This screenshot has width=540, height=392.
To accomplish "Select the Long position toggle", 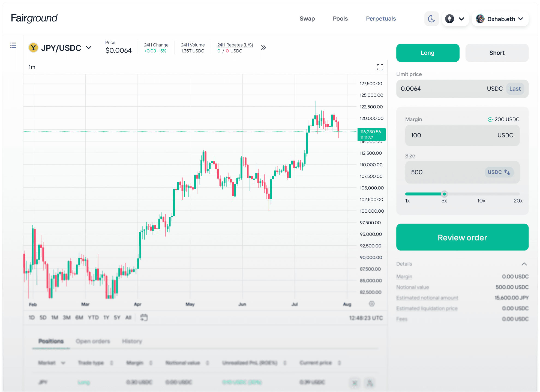I will 427,53.
